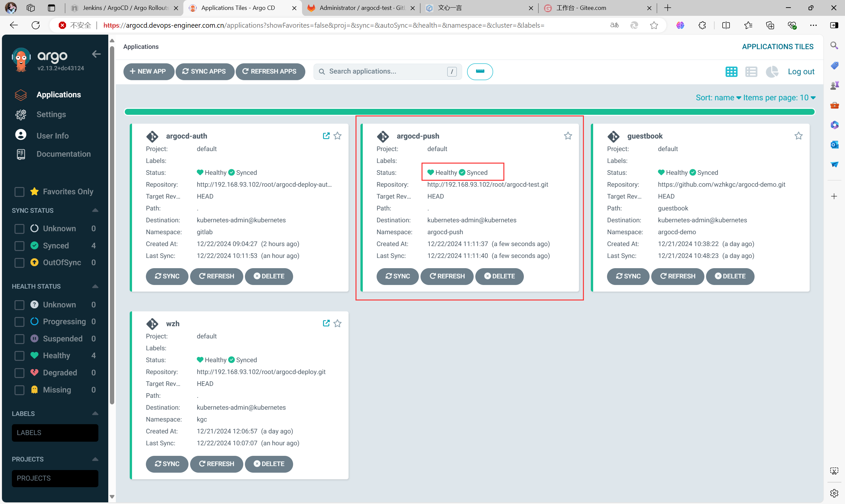Viewport: 845px width, 504px height.
Task: Collapse the PROJECTS filter section
Action: pyautogui.click(x=95, y=459)
